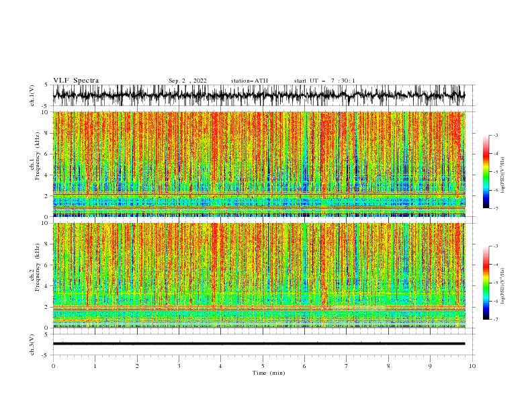The width and height of the screenshot is (532, 411).
Task: Click "5" tick on the ch.1(V) axis
Action: (46, 85)
